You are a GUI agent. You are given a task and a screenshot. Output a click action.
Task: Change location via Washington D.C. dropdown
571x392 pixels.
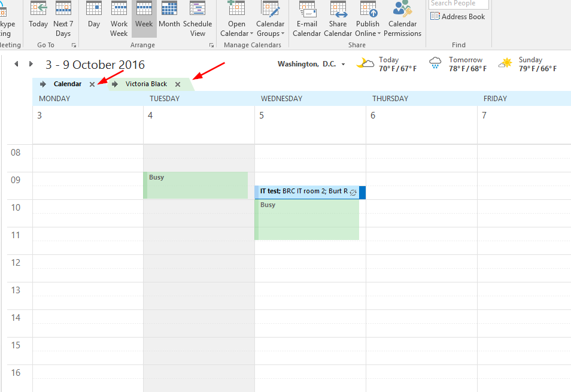pyautogui.click(x=311, y=64)
